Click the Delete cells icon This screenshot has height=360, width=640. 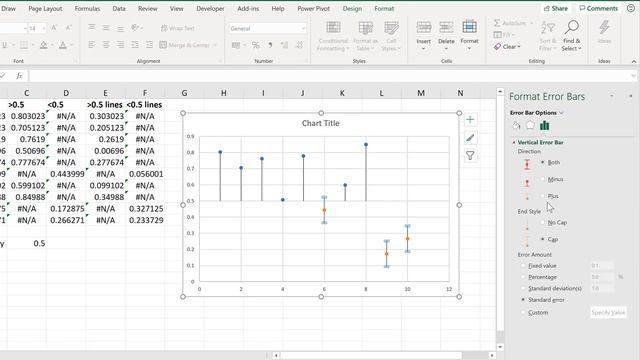pyautogui.click(x=446, y=28)
